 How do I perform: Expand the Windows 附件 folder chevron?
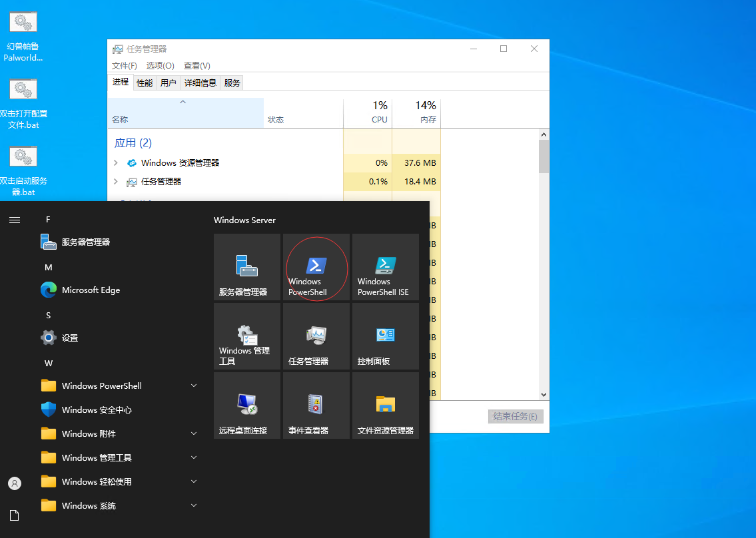(194, 433)
